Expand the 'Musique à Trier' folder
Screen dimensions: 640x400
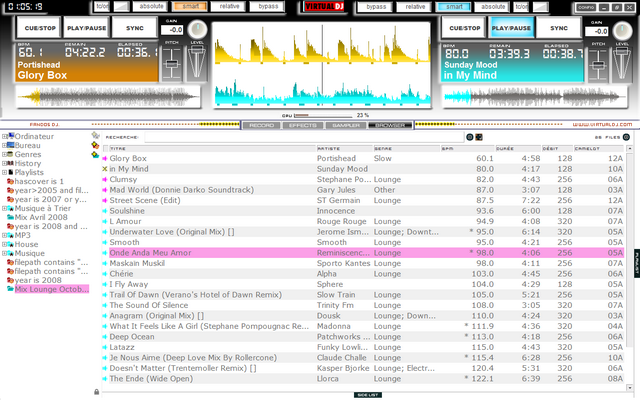point(4,208)
